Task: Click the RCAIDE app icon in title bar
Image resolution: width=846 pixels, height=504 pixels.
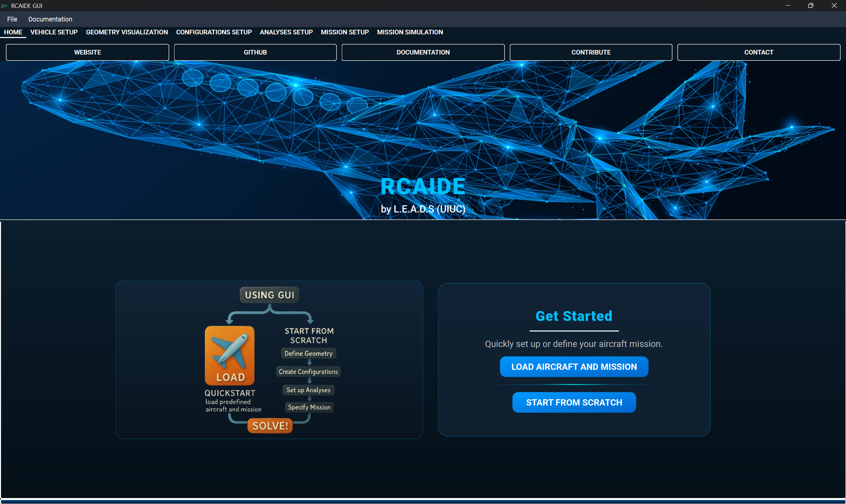Action: tap(4, 5)
